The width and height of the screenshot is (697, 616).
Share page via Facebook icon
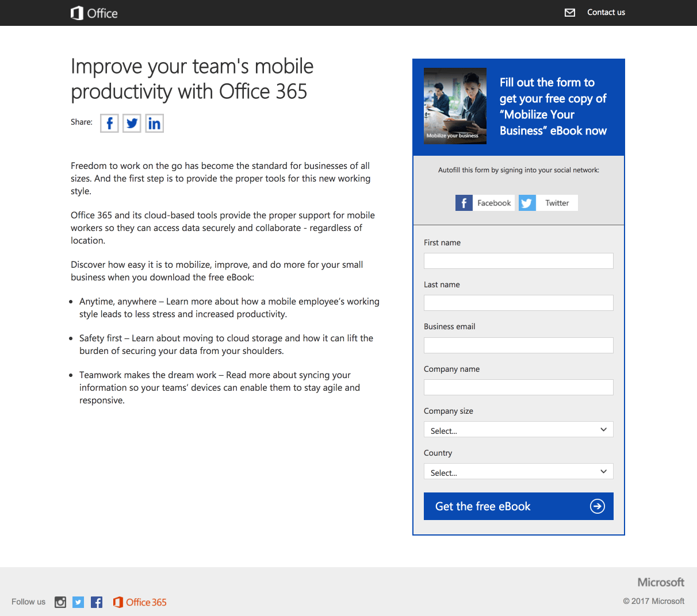click(109, 124)
